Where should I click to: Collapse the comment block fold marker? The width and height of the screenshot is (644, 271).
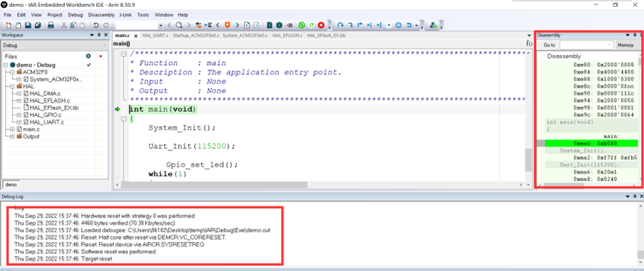(124, 54)
